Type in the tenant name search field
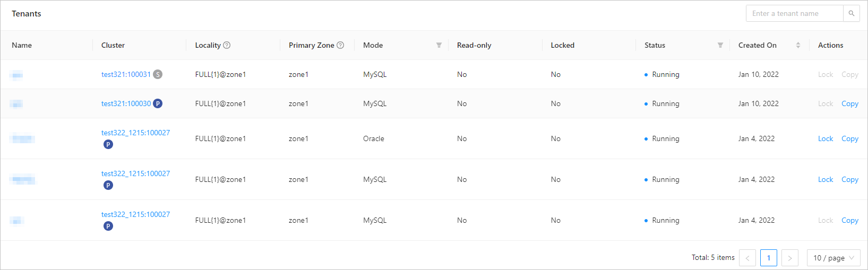 pos(794,13)
